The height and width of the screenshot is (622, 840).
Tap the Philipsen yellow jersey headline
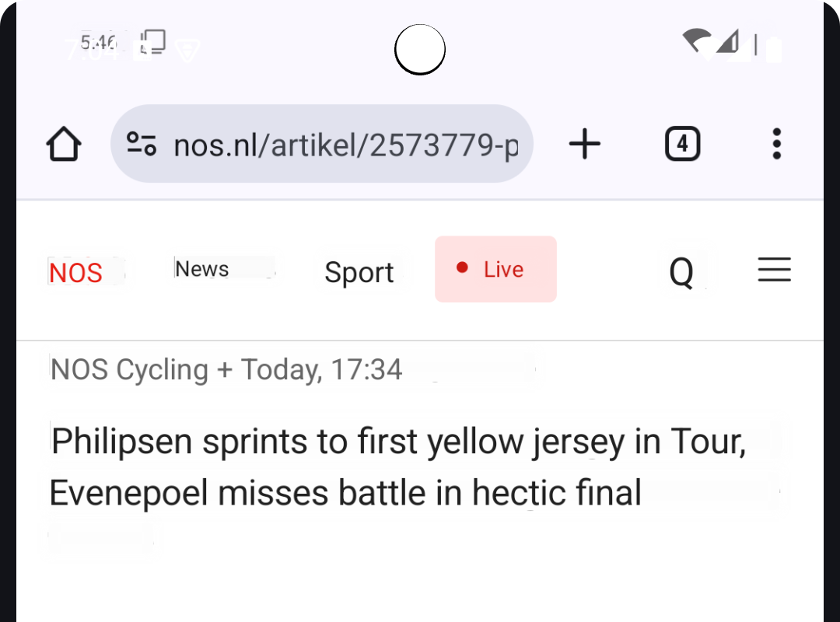pyautogui.click(x=398, y=466)
